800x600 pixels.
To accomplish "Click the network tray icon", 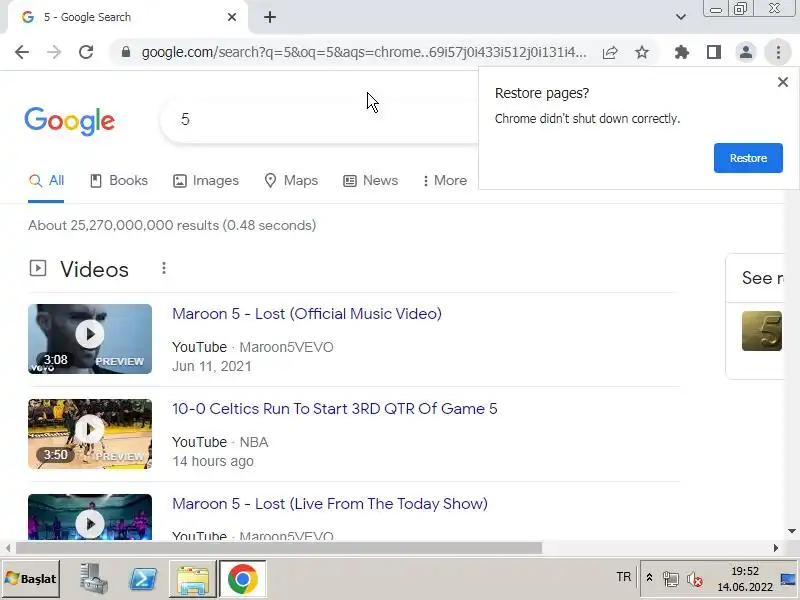I will tap(671, 579).
